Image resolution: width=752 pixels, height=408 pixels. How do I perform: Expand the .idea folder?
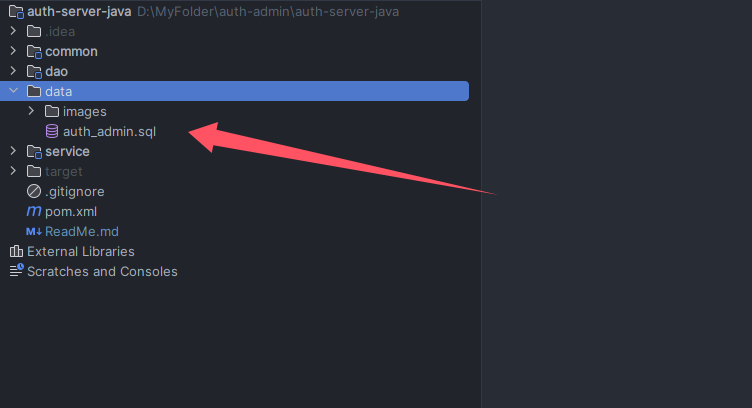(13, 31)
